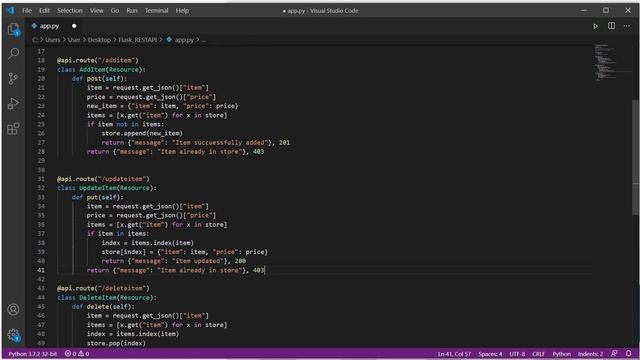Open the Manage gear icon
The image size is (640, 360).
(x=13, y=335)
